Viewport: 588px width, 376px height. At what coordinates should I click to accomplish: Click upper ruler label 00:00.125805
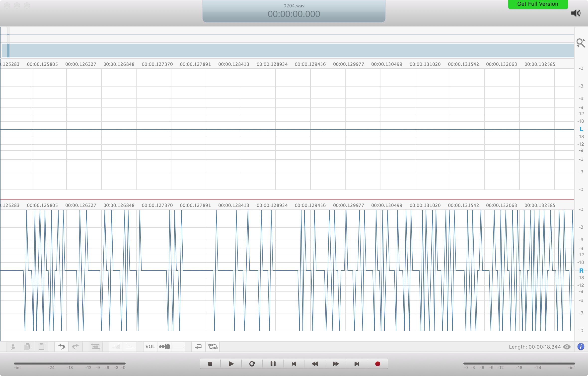pyautogui.click(x=42, y=64)
